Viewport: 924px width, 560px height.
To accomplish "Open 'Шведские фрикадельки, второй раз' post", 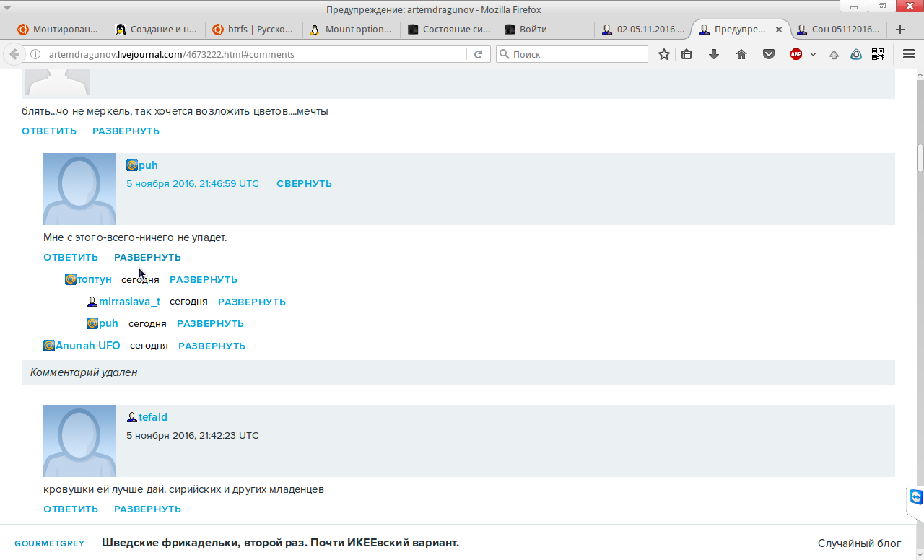I will 280,543.
